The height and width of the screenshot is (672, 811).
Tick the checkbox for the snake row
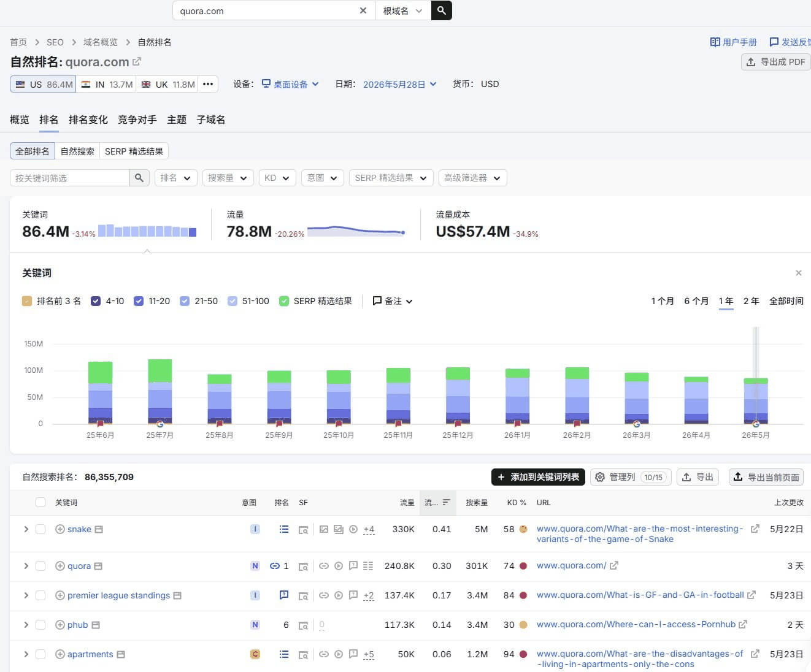tap(40, 529)
